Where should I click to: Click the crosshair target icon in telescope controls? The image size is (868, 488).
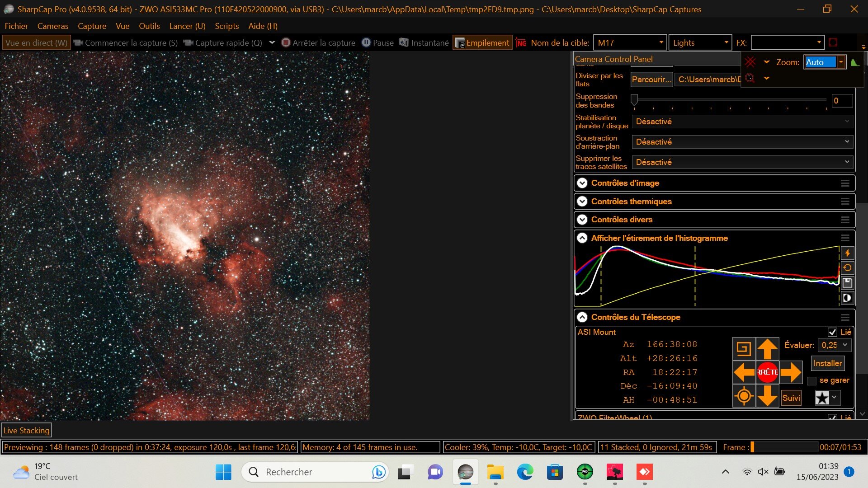pos(744,396)
